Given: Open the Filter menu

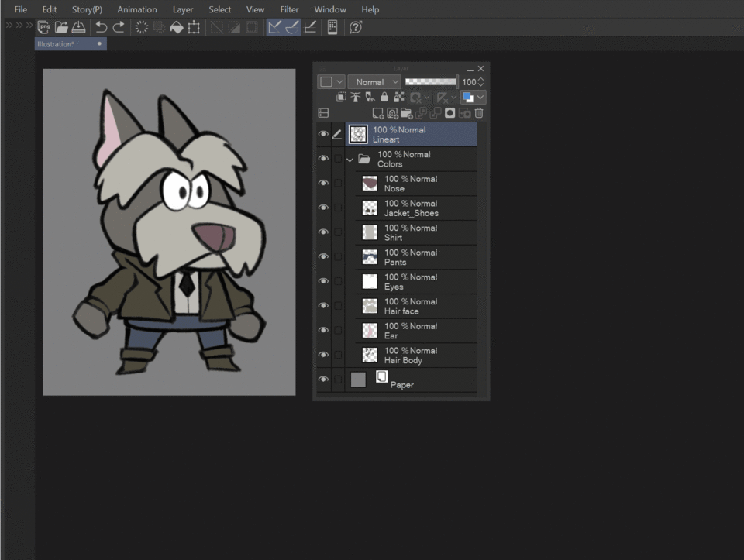Looking at the screenshot, I should tap(289, 9).
